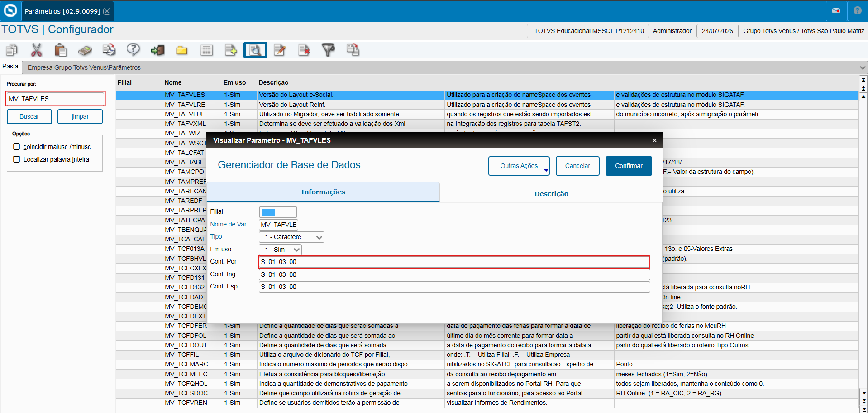Click the Confirmar button
The image size is (868, 413).
point(629,166)
